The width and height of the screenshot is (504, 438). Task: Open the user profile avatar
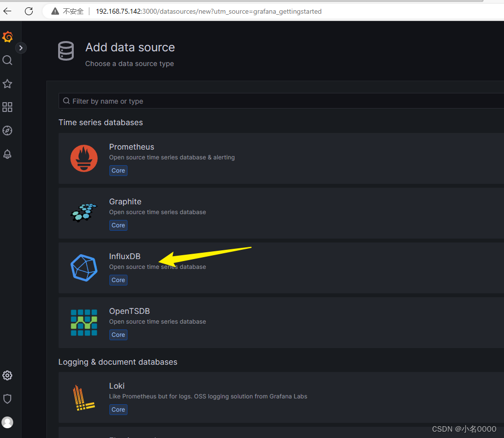(7, 422)
